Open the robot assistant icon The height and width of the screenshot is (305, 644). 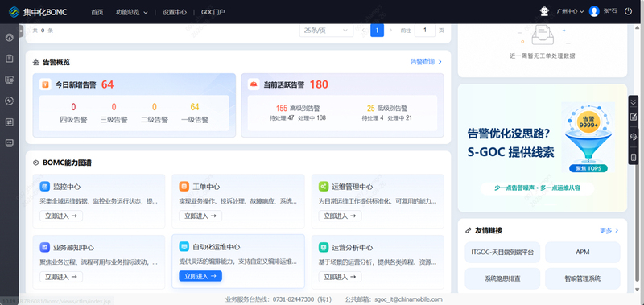coord(545,11)
